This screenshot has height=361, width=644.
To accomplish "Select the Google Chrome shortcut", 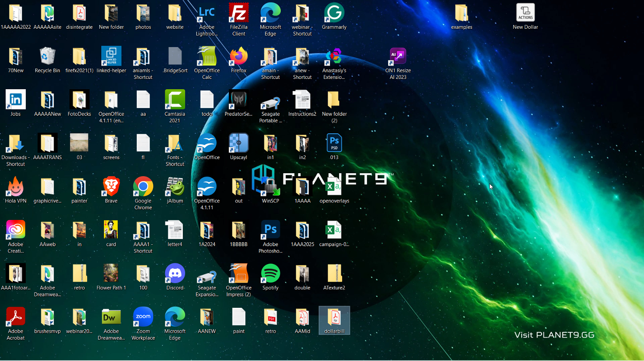I will point(143,187).
